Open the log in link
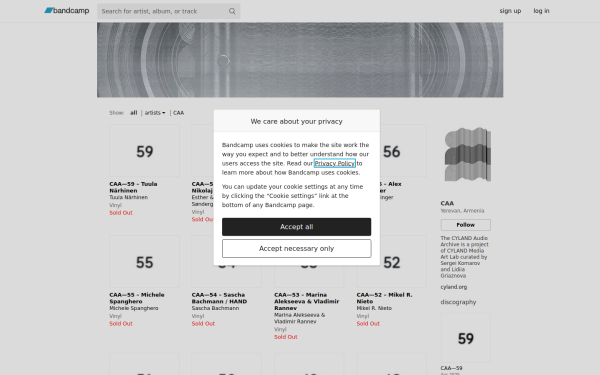Screen dimensions: 600x375 coord(541,11)
